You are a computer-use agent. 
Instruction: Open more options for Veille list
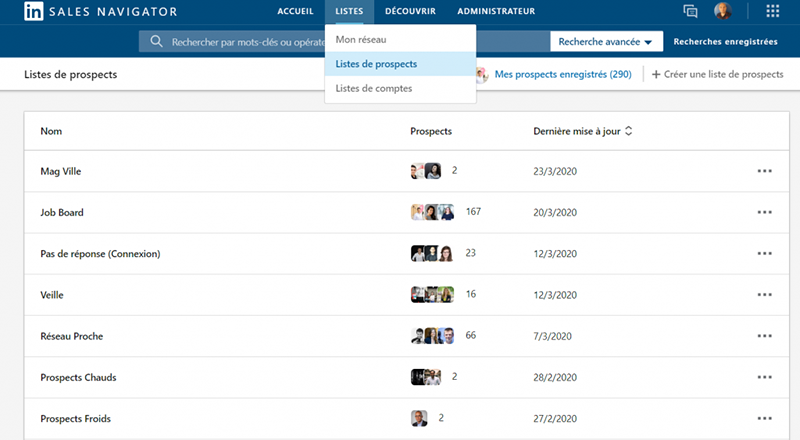click(765, 295)
